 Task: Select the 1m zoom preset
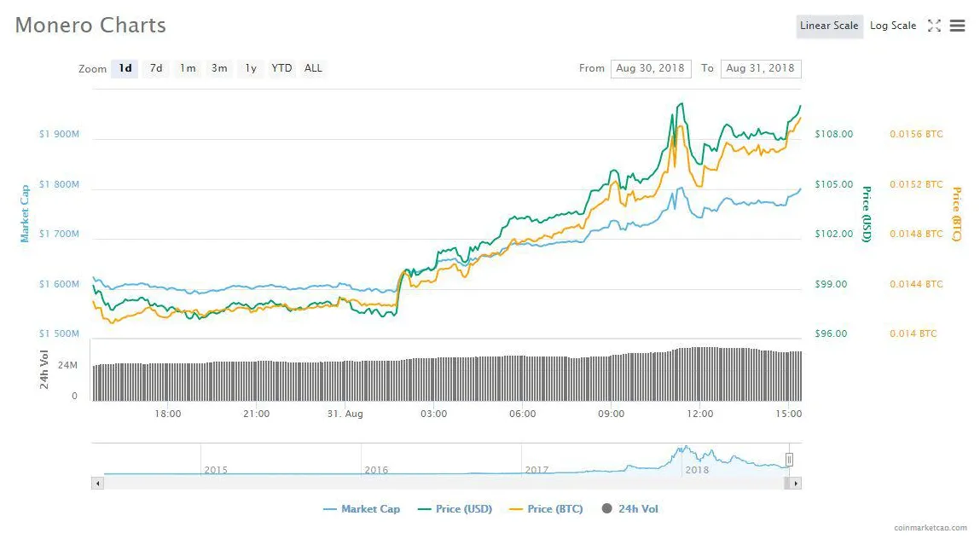(x=188, y=68)
